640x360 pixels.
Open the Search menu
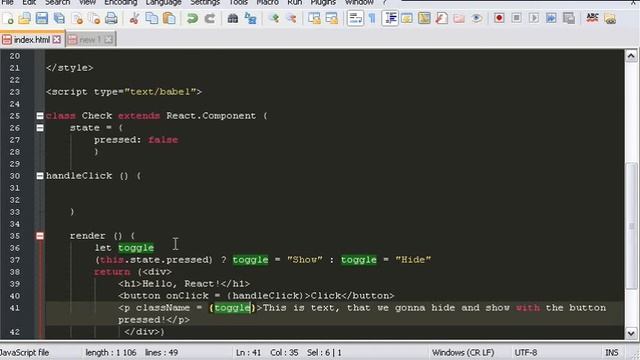(58, 2)
